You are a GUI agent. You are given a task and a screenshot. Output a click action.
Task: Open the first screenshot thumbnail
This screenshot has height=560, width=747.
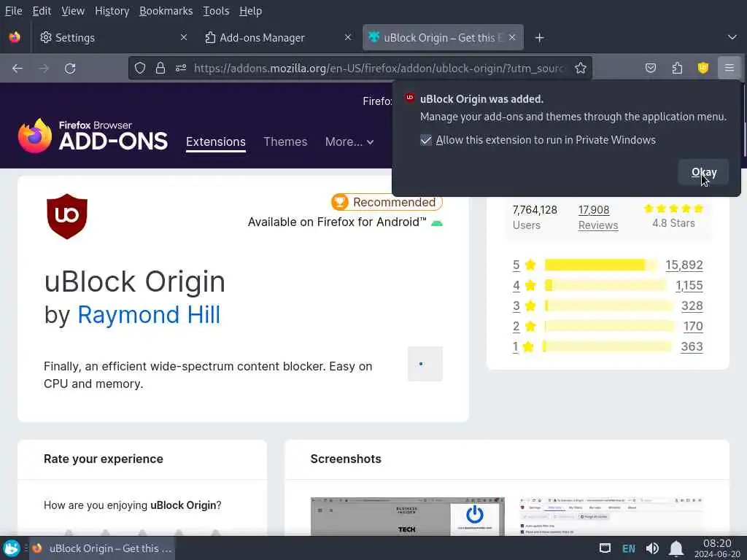(x=407, y=517)
